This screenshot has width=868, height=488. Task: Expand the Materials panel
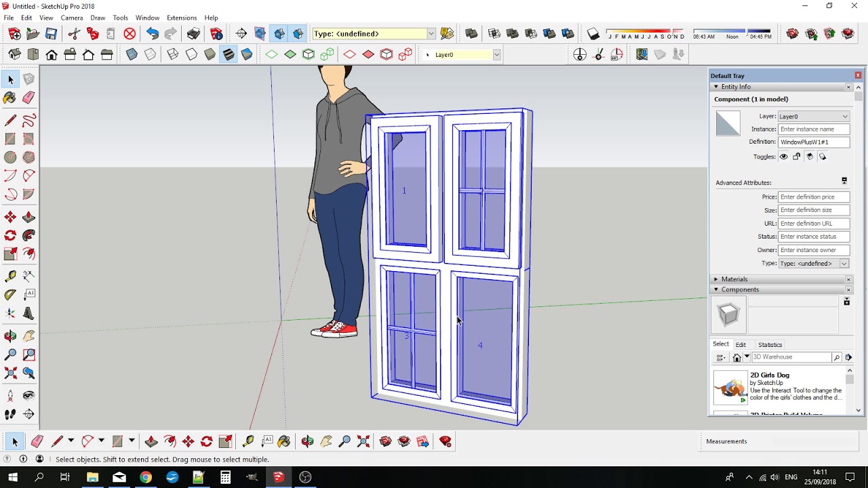pos(715,279)
